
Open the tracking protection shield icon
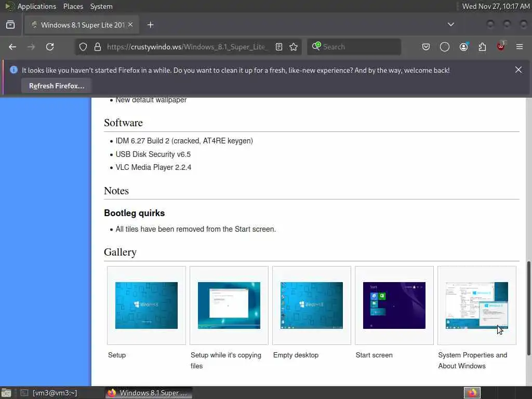tap(83, 47)
